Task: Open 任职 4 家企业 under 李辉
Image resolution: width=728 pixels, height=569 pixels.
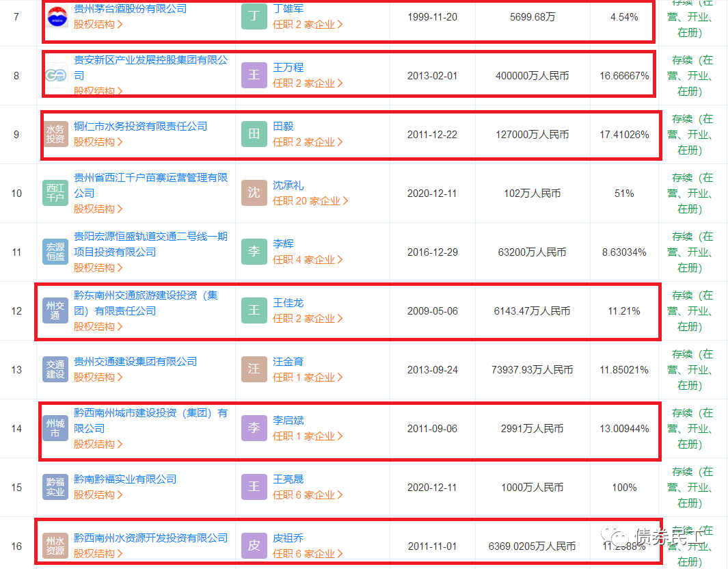Action: [x=308, y=260]
